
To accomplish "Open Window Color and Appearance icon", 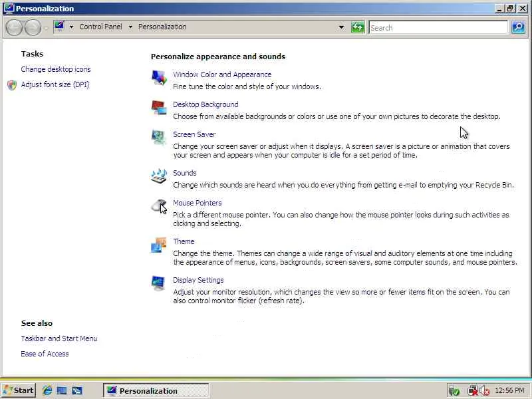I will (159, 78).
